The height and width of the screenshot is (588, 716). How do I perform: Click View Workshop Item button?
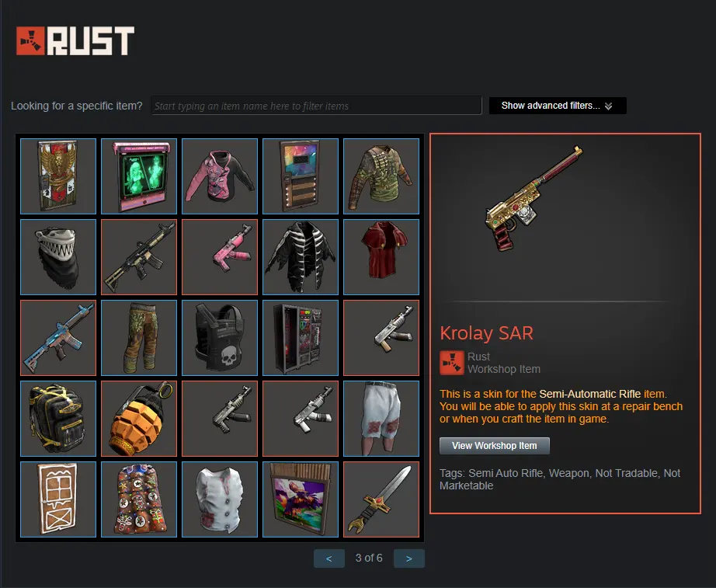495,445
